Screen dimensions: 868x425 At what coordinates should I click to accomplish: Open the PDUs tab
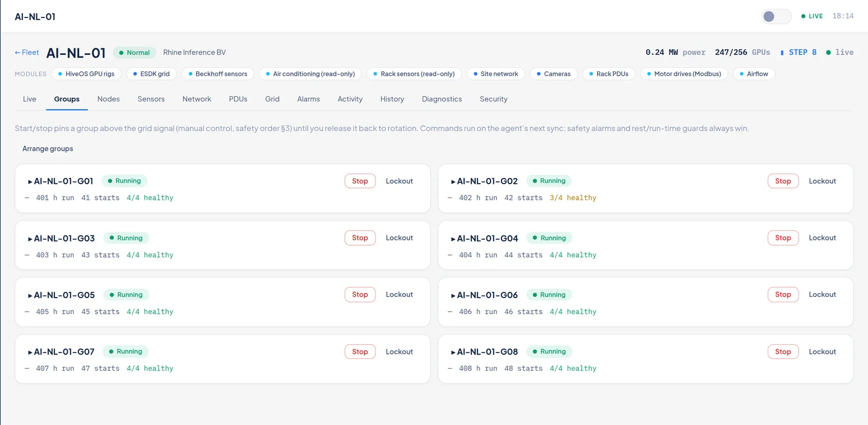click(238, 99)
